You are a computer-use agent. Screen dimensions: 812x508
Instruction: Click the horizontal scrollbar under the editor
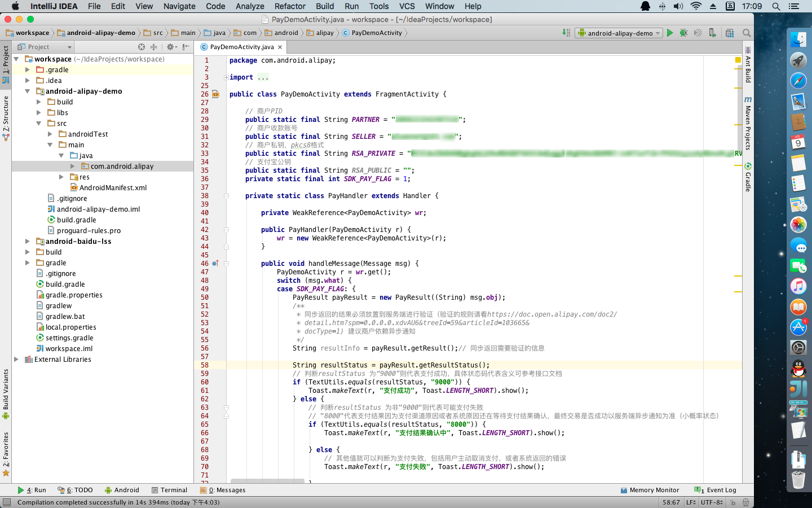267,481
